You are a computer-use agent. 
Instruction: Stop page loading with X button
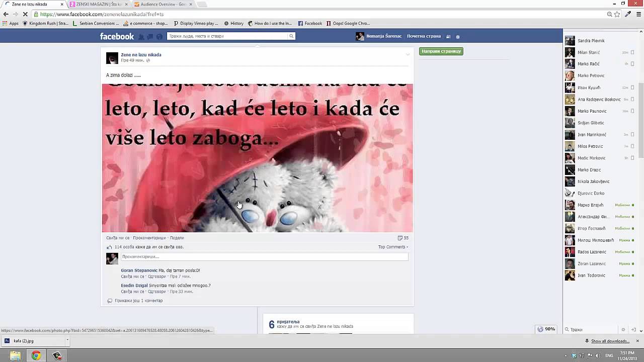pos(25,14)
